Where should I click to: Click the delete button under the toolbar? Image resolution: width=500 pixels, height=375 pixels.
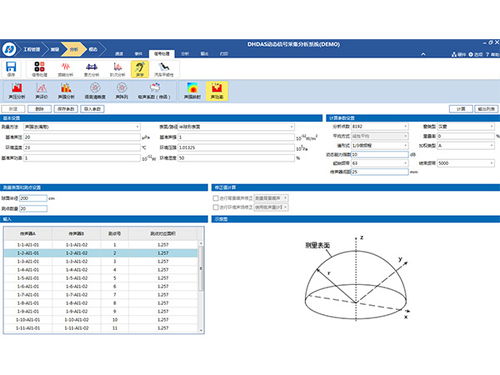point(40,109)
